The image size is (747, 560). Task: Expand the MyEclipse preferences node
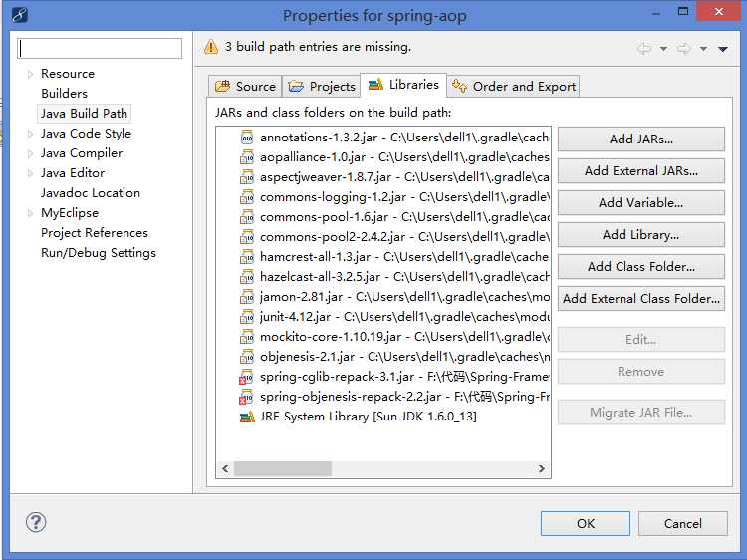pyautogui.click(x=30, y=213)
